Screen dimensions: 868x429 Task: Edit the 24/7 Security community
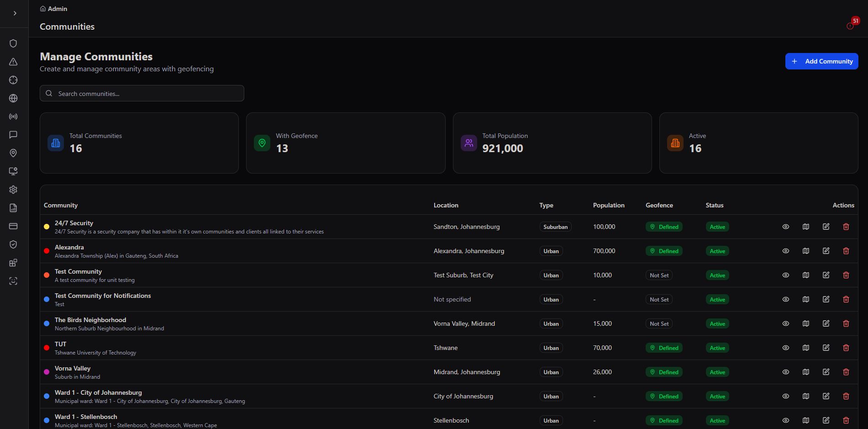pos(826,227)
